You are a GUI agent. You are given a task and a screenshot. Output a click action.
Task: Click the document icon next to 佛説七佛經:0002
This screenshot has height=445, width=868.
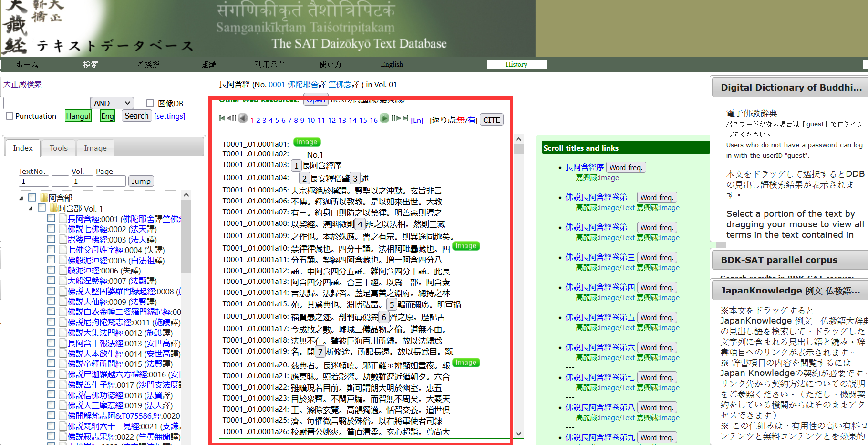tap(63, 229)
